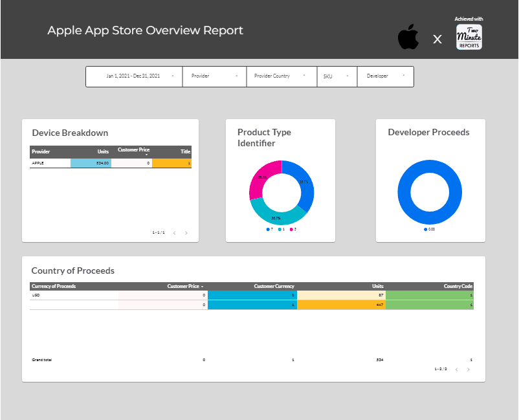Sort by Currency of Proceeds column header
This screenshot has height=420, width=519.
tap(54, 286)
